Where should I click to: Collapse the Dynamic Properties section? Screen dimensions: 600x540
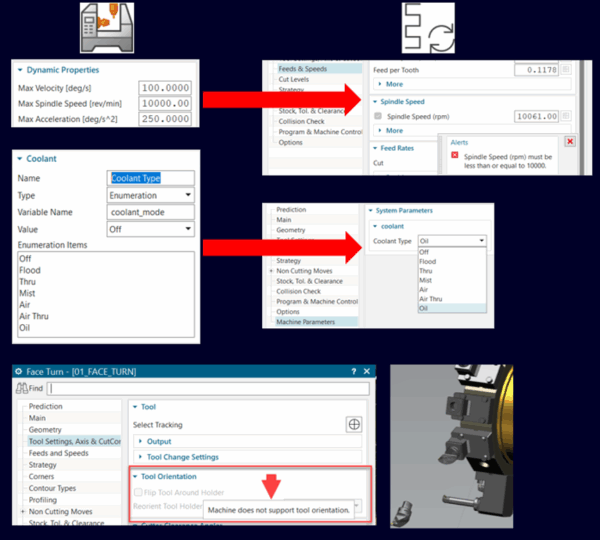[24, 70]
